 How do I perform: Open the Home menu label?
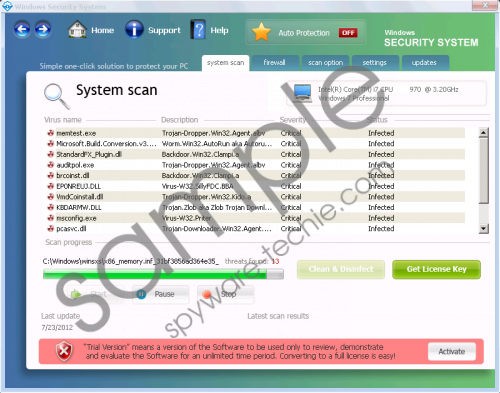click(103, 30)
